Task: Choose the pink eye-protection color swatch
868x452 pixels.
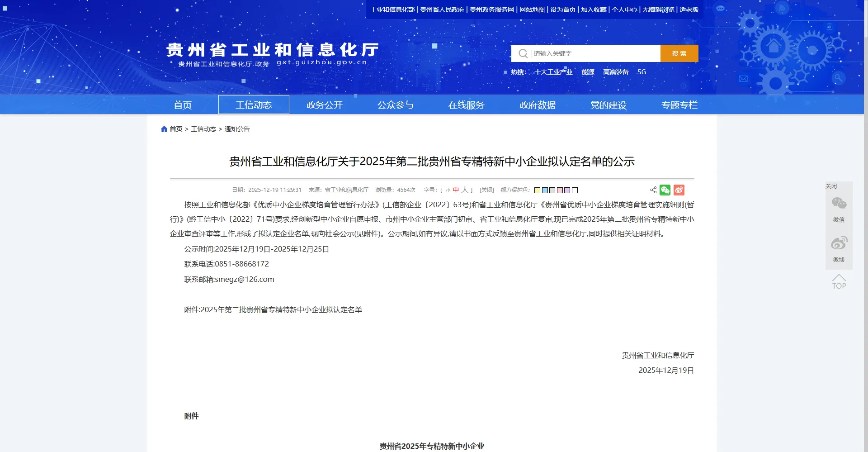Action: pos(560,190)
